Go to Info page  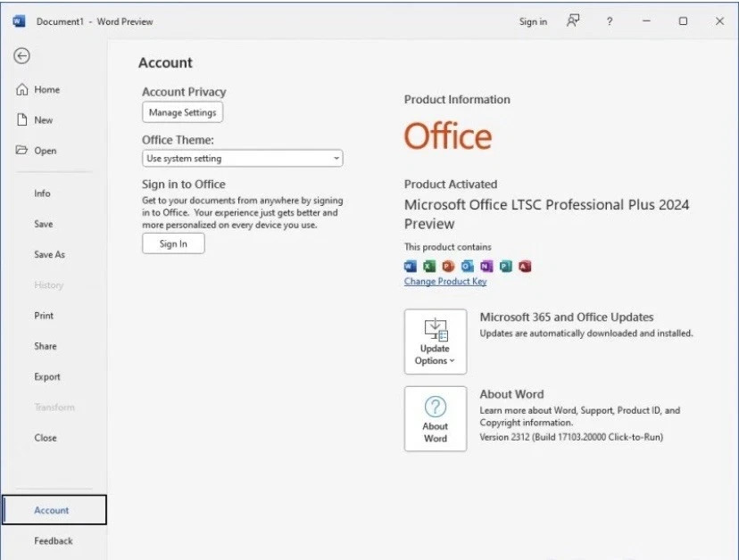click(x=42, y=194)
